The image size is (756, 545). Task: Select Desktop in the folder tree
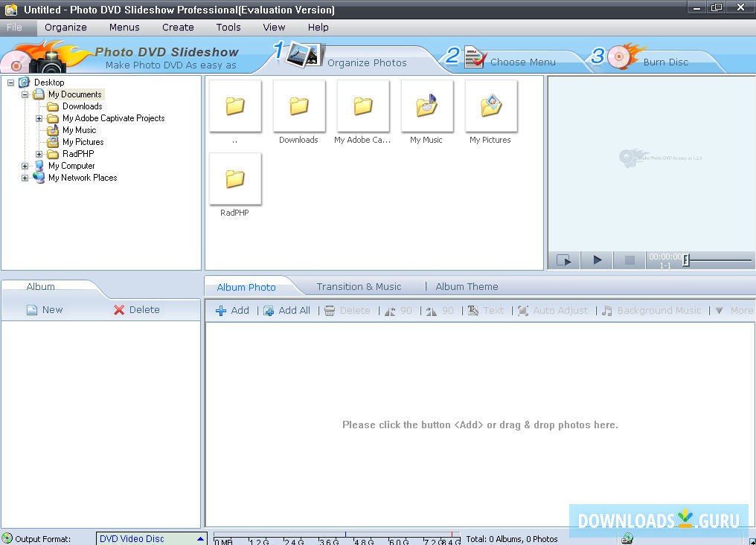(x=49, y=83)
